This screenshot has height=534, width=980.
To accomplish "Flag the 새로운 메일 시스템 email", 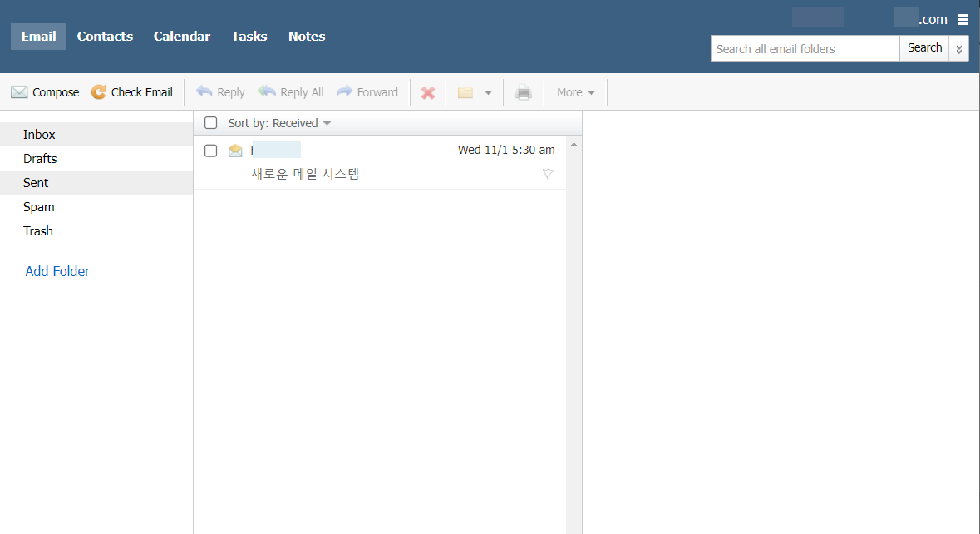I will tap(548, 174).
